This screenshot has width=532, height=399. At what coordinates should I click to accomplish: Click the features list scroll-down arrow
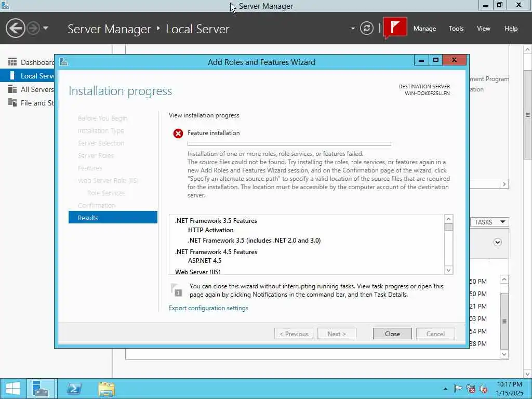448,270
